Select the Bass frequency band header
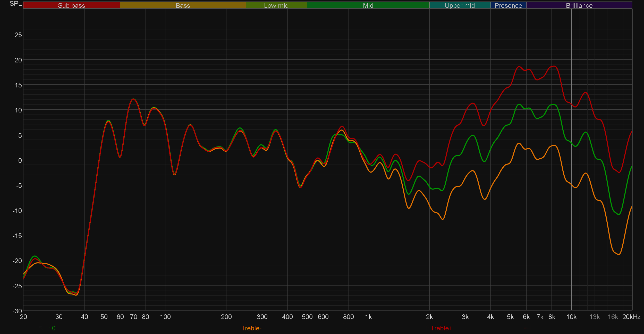This screenshot has height=334, width=644. [183, 5]
